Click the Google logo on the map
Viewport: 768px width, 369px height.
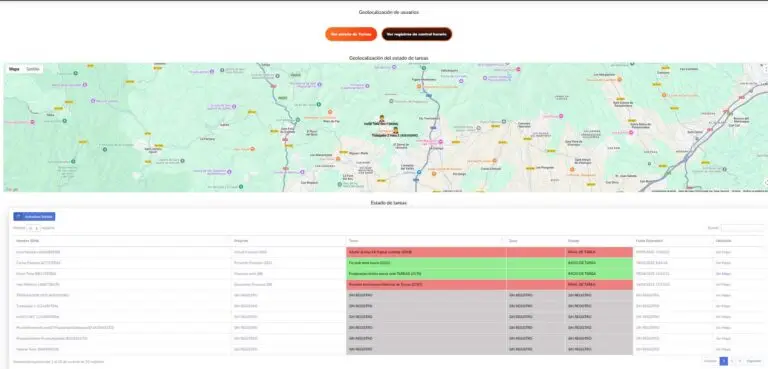pyautogui.click(x=12, y=189)
